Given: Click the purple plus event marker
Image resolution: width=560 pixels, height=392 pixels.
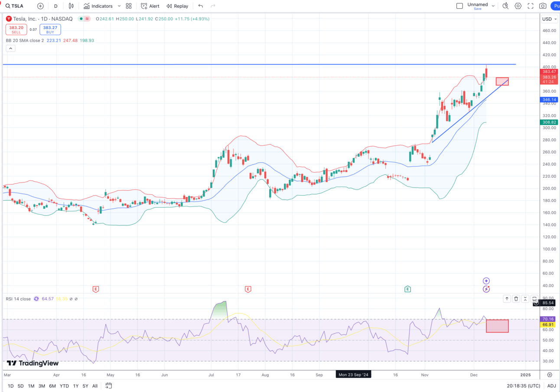Looking at the screenshot, I should [486, 281].
